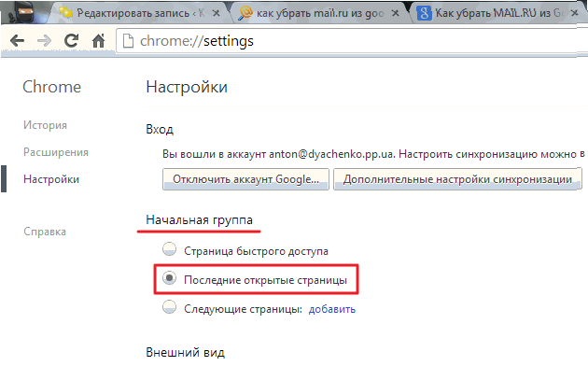Open Настройки in the sidebar
The width and height of the screenshot is (588, 366).
point(51,179)
